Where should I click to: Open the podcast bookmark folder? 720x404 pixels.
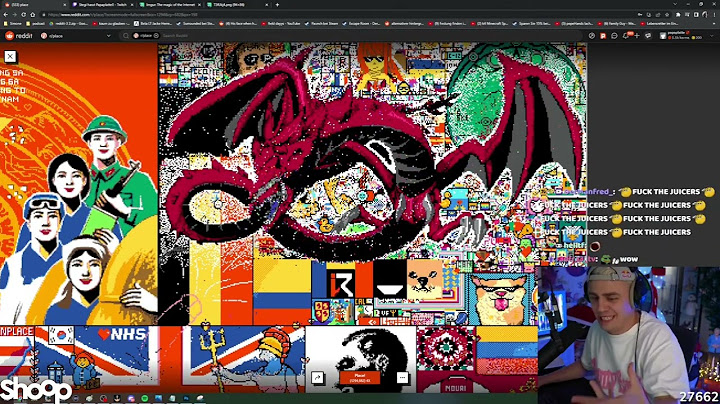tap(36, 23)
